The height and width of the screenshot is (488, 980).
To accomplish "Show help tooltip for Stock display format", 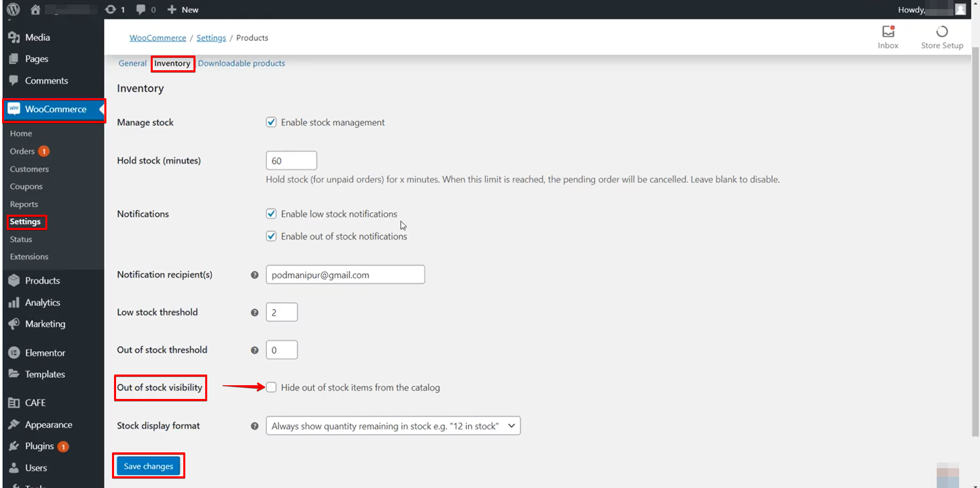I will 255,426.
